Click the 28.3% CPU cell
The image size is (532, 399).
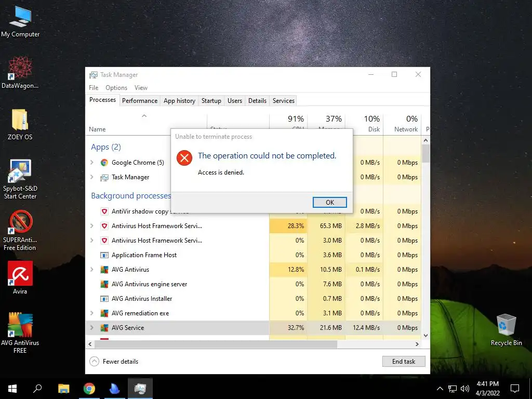tap(288, 226)
